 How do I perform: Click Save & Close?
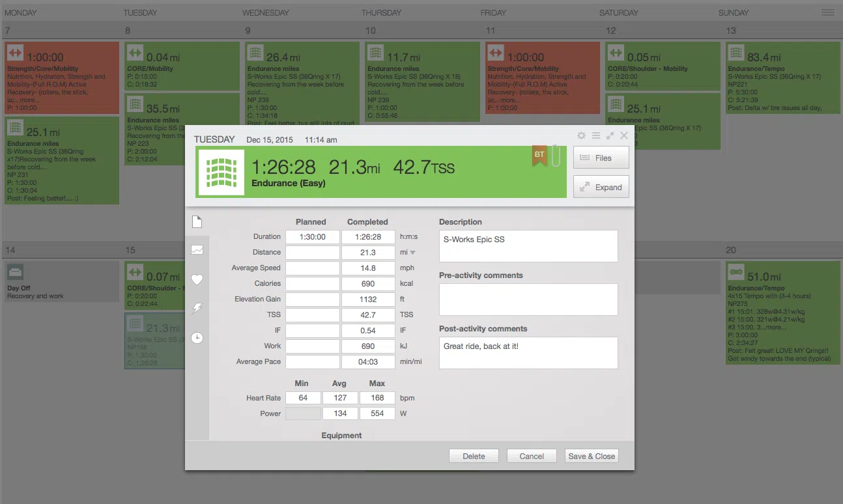(591, 456)
